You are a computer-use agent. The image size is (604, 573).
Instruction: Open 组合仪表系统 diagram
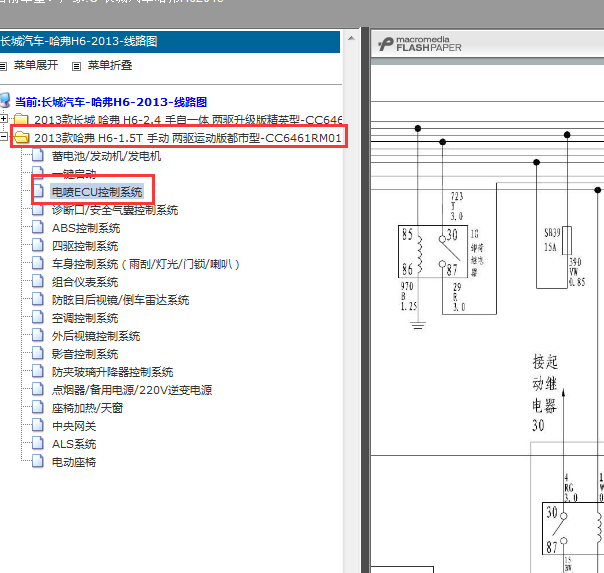coord(85,282)
